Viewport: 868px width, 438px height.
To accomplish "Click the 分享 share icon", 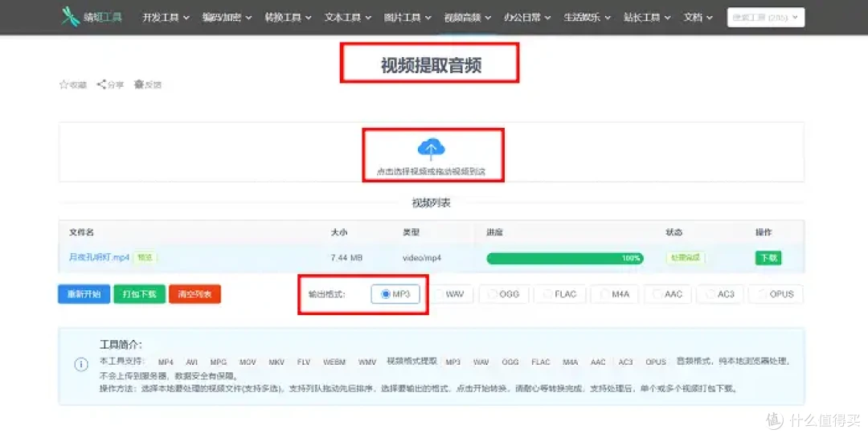I will [x=101, y=84].
